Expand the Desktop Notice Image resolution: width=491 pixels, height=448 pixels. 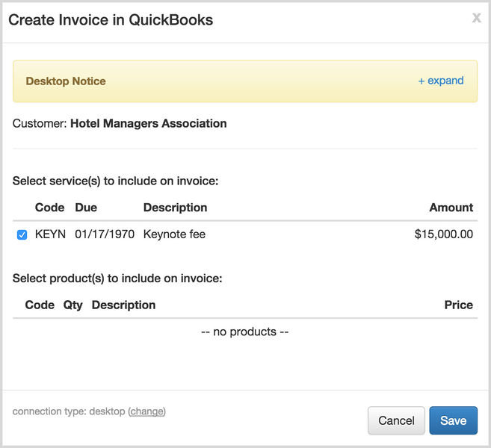tap(441, 81)
